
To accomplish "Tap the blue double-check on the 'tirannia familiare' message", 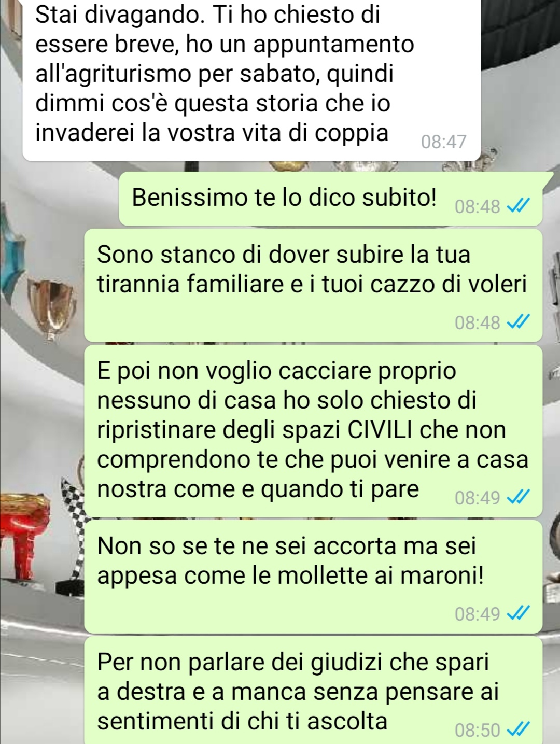I will 517,323.
